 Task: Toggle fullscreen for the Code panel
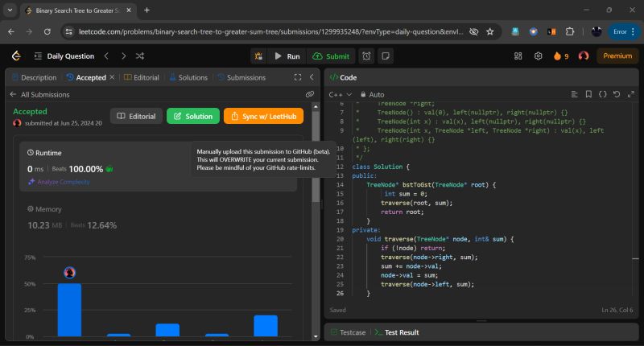click(x=630, y=94)
